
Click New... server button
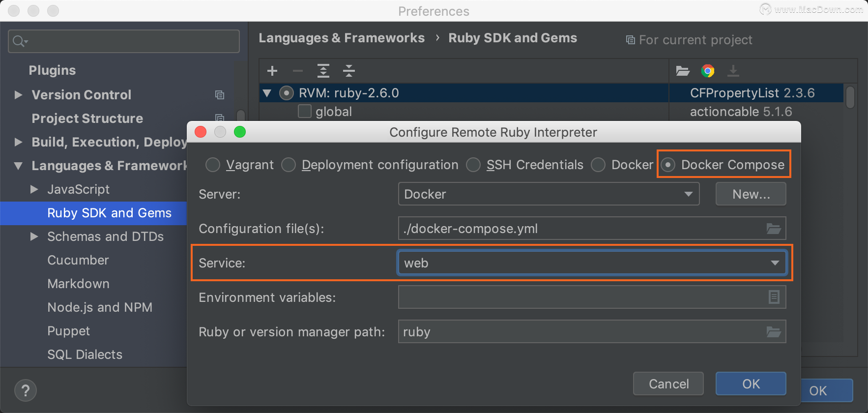pyautogui.click(x=751, y=194)
